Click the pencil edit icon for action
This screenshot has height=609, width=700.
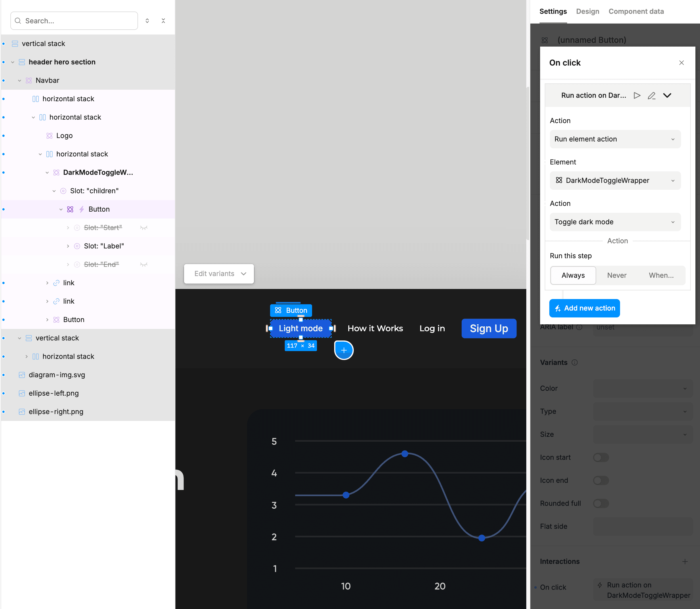pyautogui.click(x=651, y=95)
